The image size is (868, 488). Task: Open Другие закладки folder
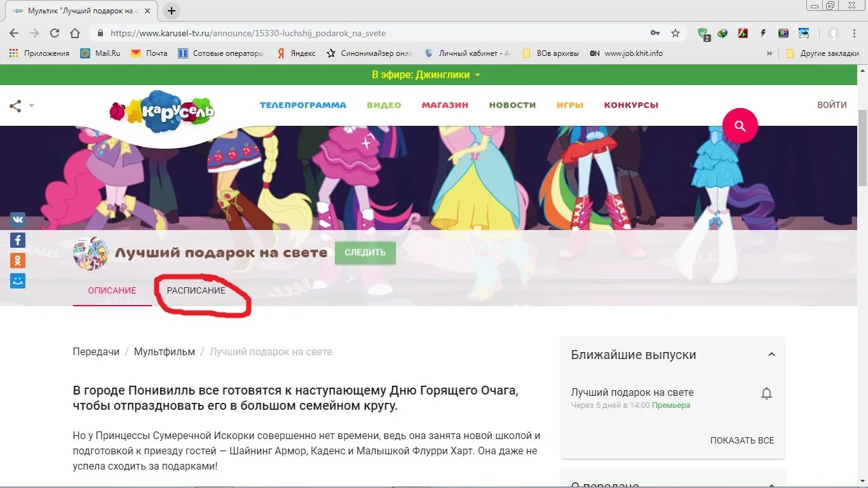[x=822, y=53]
